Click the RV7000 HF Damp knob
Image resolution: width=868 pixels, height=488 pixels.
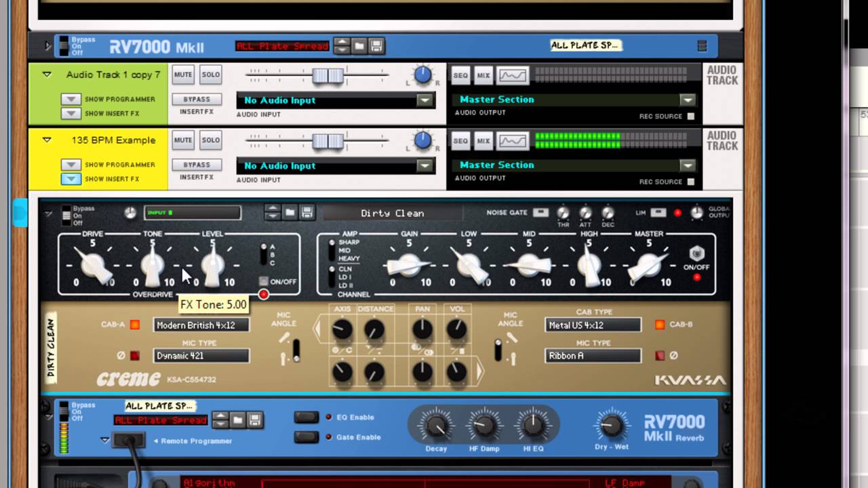484,426
